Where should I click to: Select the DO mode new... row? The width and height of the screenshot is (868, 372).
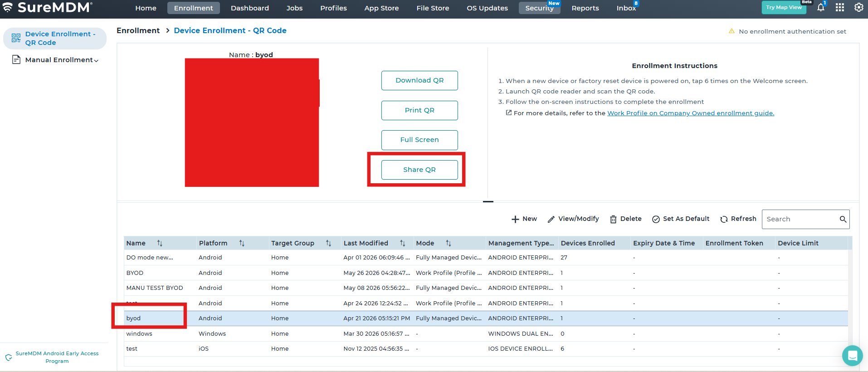coord(486,257)
